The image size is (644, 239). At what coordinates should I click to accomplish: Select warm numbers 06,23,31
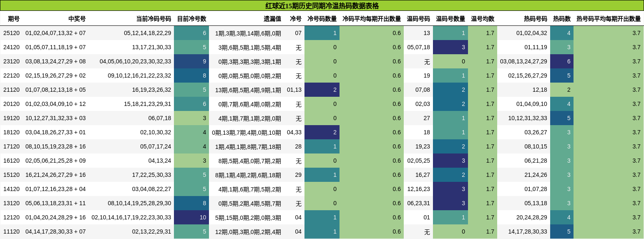(418, 203)
